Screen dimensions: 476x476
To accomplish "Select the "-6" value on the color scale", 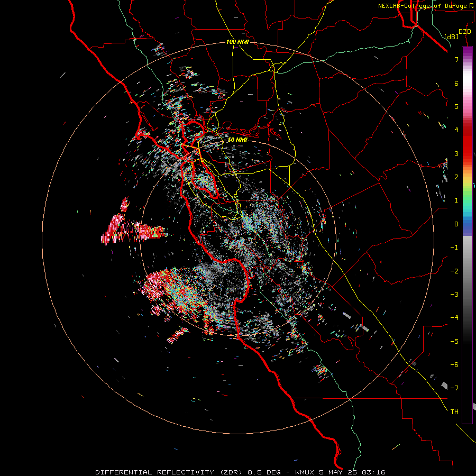I will (x=454, y=365).
